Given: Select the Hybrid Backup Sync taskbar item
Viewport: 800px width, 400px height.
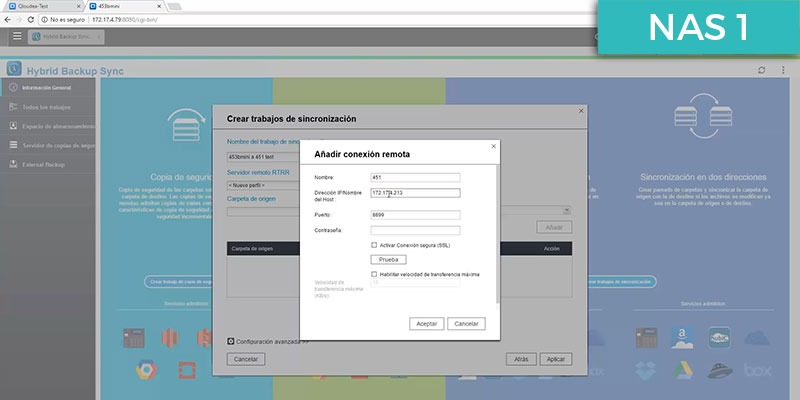Looking at the screenshot, I should pos(66,37).
